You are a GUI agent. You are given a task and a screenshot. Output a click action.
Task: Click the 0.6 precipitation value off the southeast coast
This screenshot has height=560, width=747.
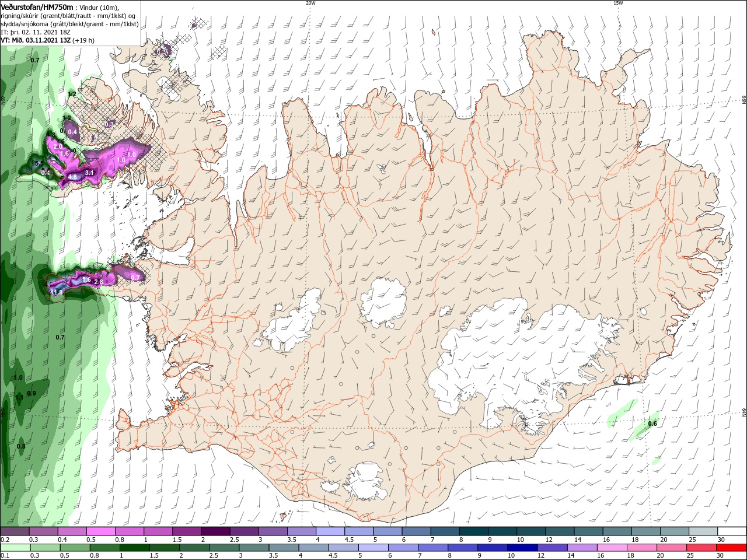pos(652,424)
